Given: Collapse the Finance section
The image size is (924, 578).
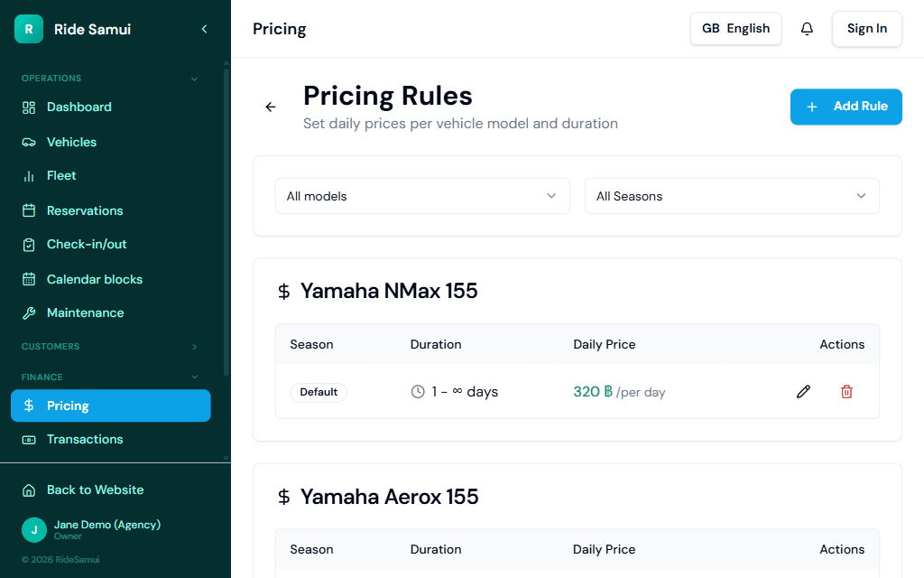Looking at the screenshot, I should (x=195, y=377).
